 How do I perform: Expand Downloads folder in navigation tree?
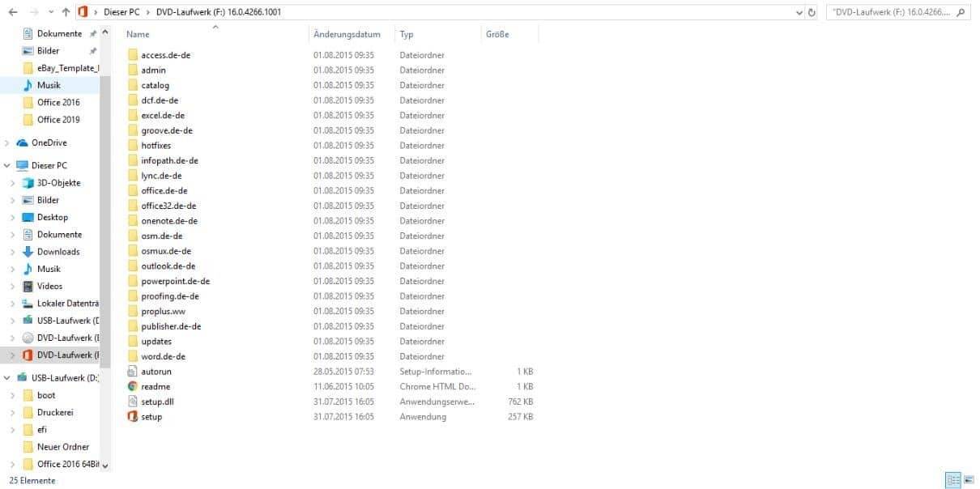coord(12,252)
